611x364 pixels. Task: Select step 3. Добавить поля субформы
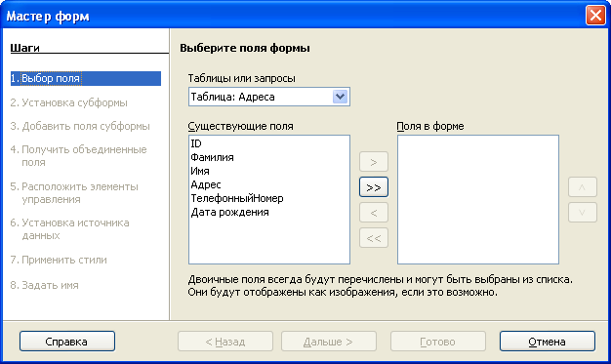[x=80, y=126]
